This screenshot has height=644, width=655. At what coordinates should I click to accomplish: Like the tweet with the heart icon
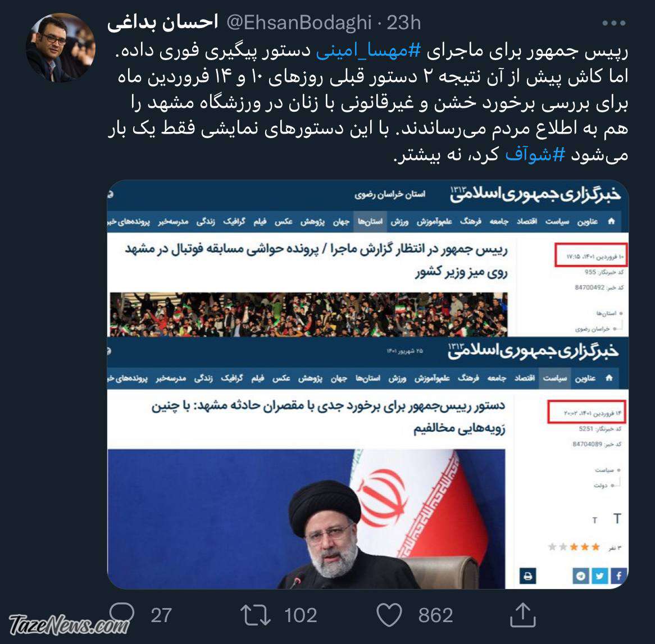[389, 615]
